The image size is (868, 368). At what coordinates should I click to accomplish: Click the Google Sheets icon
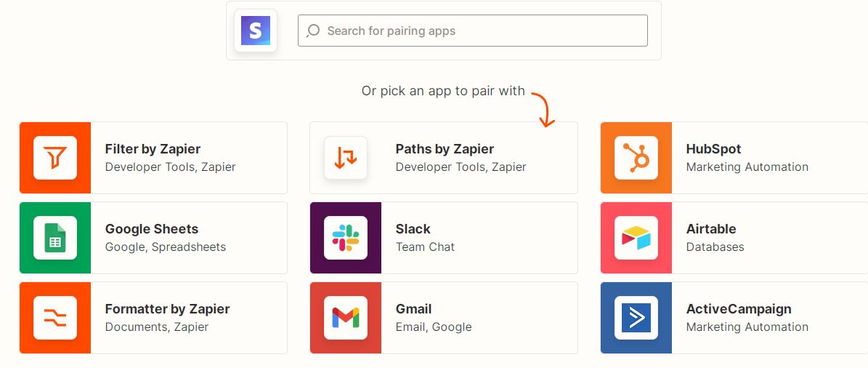55,238
